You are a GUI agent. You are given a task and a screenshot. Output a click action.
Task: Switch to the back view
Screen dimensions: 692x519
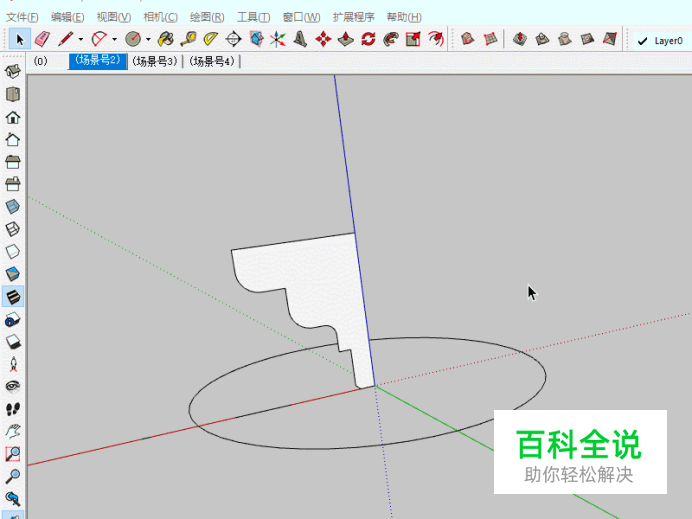click(x=13, y=162)
